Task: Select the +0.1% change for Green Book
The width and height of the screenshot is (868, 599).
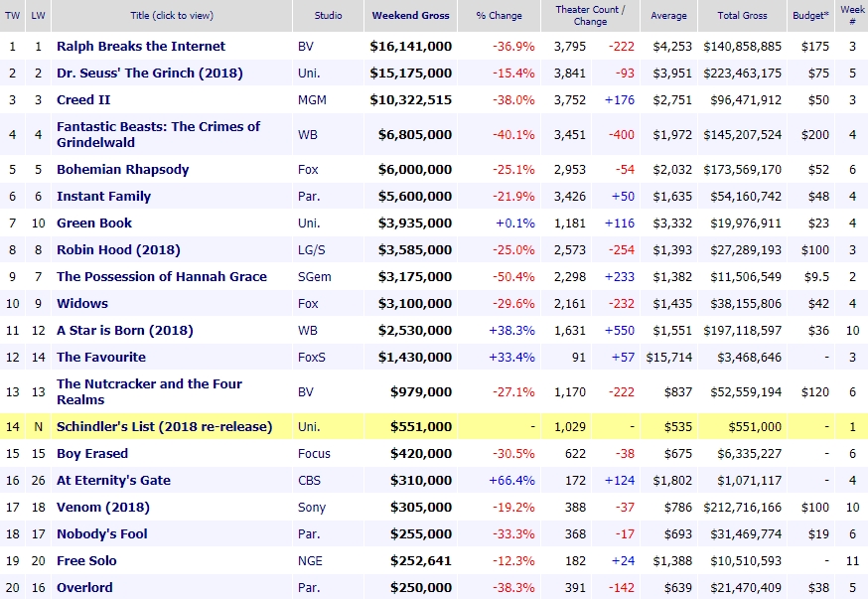Action: 515,224
